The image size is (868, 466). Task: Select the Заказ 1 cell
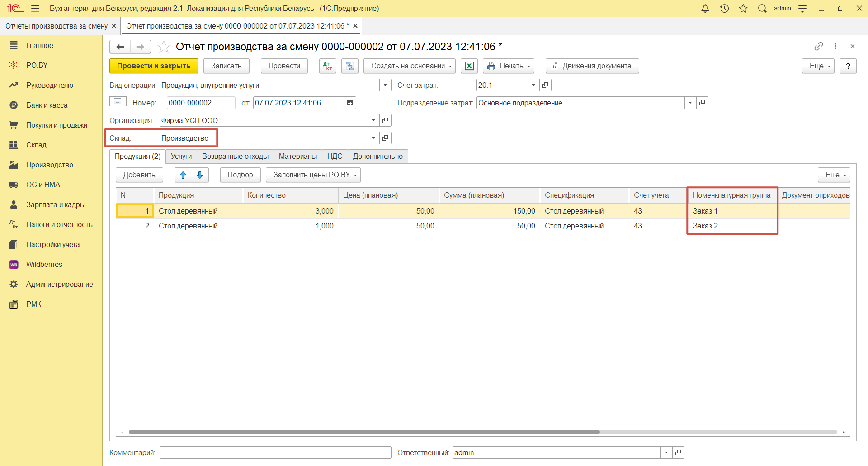pyautogui.click(x=732, y=211)
